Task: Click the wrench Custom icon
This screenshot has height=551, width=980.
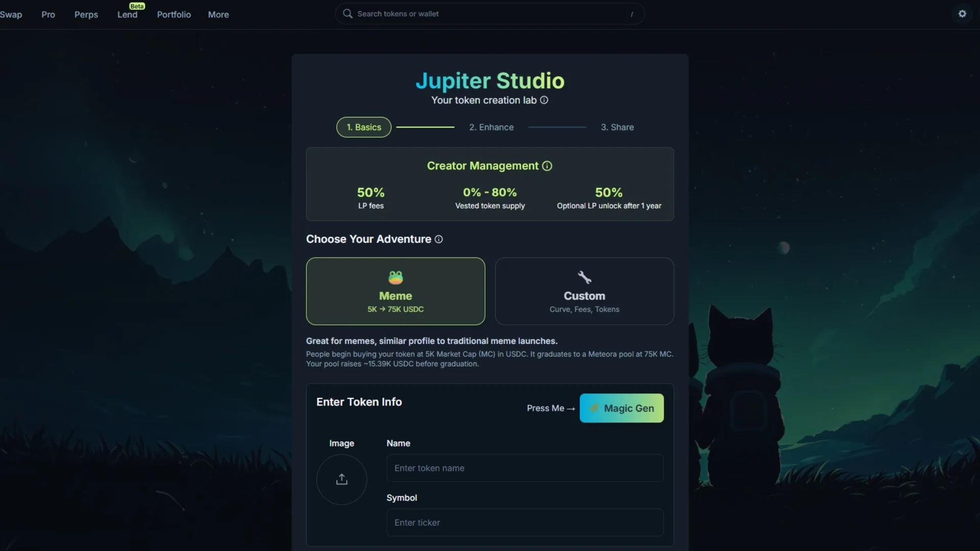Action: pyautogui.click(x=584, y=278)
